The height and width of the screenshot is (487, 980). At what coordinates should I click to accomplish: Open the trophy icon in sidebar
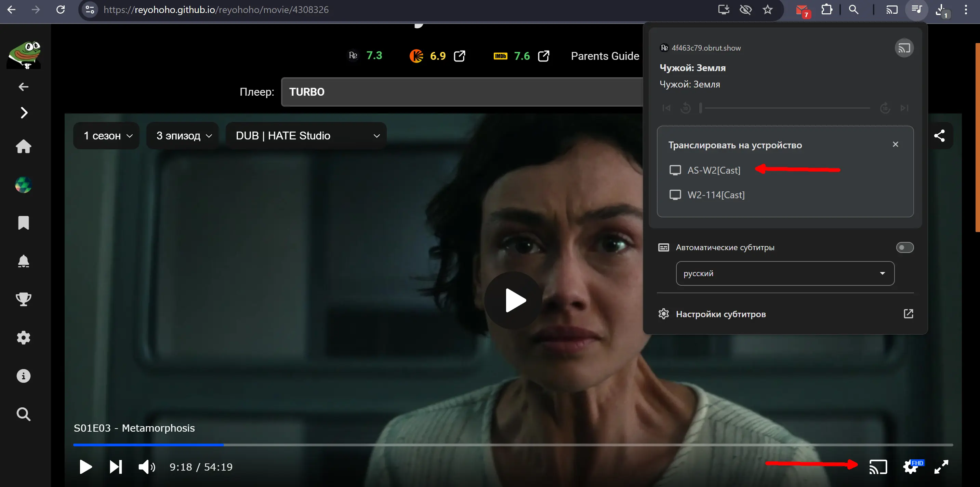[24, 299]
